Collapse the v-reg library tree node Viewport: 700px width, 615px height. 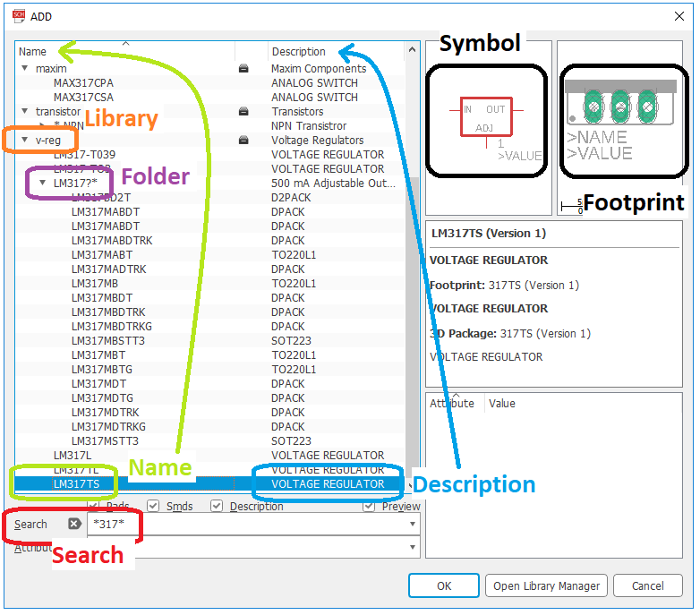pos(25,140)
